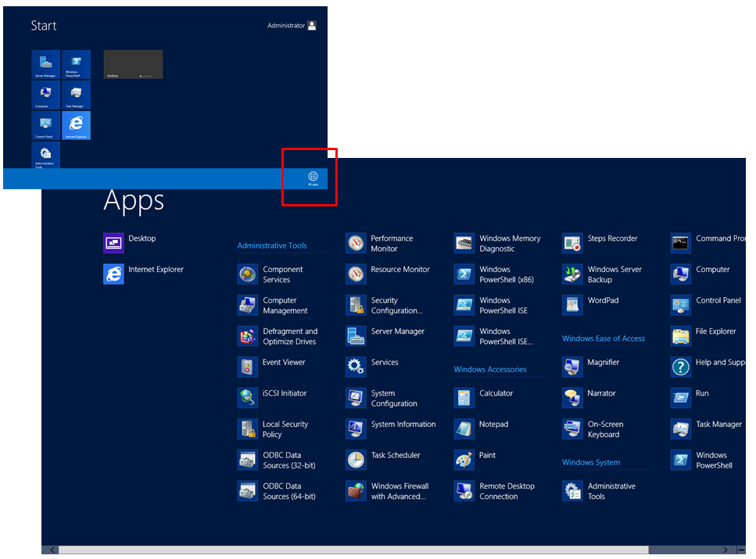This screenshot has height=559, width=756.
Task: Launch System Configuration
Action: [x=382, y=398]
